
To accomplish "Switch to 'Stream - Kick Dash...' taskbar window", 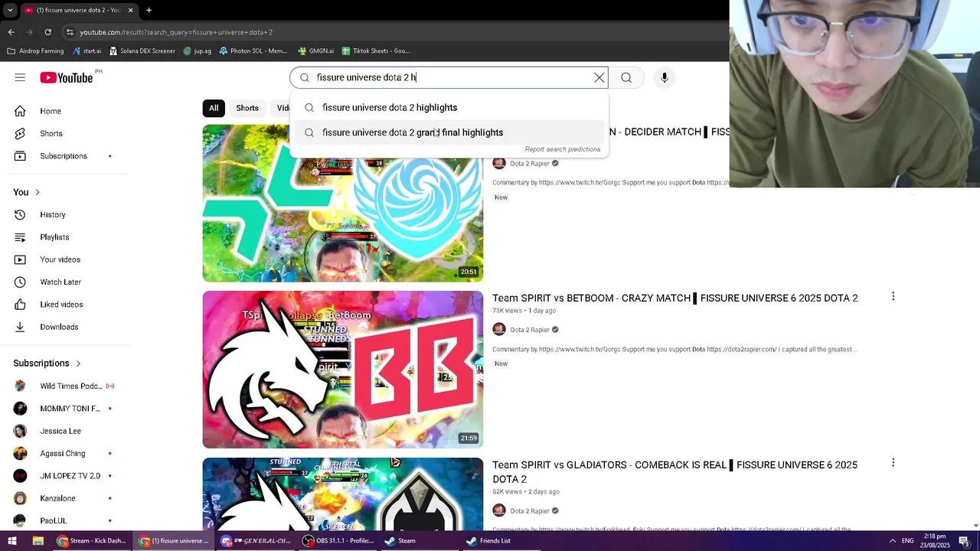I will point(91,540).
